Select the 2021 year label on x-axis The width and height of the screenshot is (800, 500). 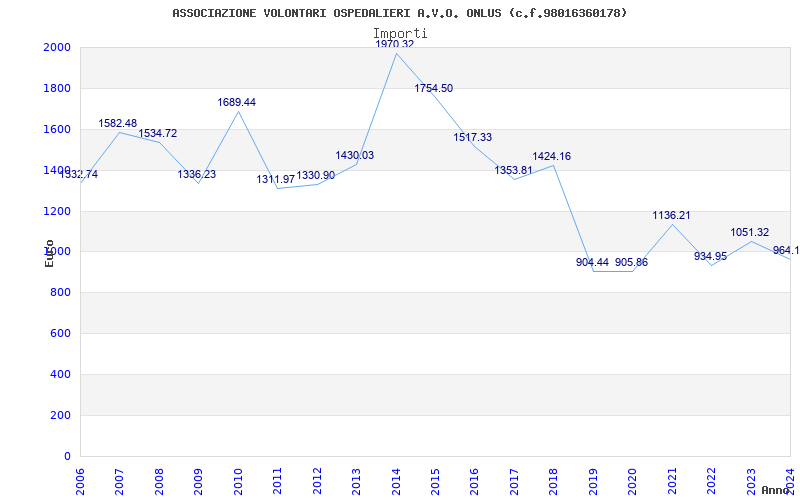click(672, 482)
